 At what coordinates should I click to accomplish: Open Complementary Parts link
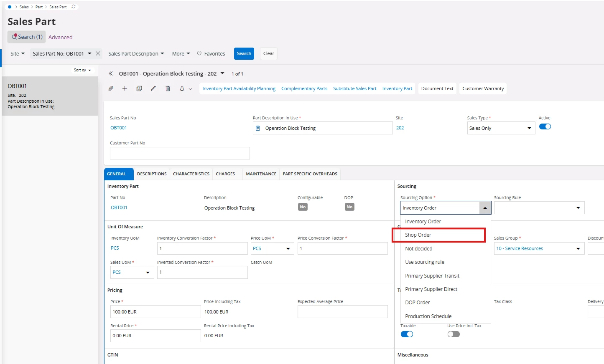pyautogui.click(x=304, y=88)
